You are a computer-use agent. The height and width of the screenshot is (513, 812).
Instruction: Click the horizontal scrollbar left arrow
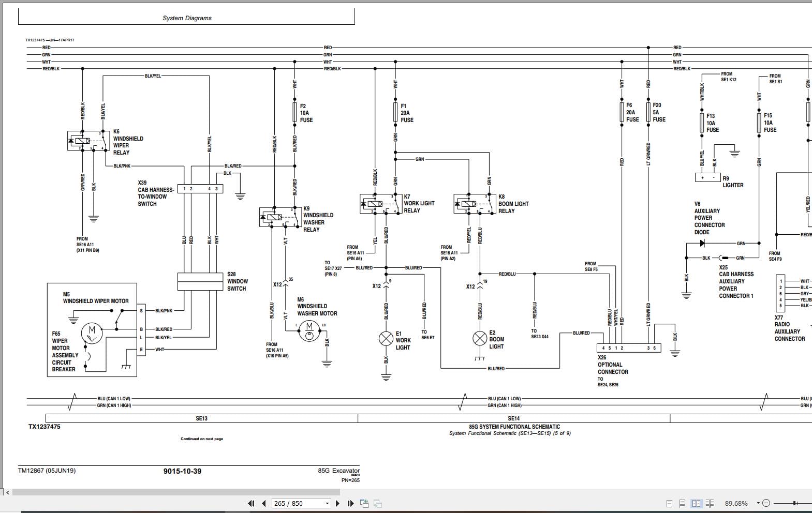7,492
